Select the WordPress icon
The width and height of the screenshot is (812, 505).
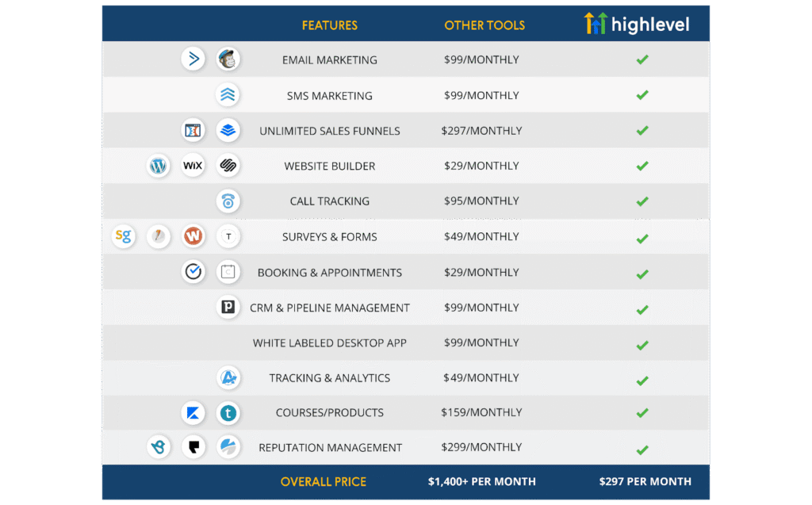click(158, 166)
